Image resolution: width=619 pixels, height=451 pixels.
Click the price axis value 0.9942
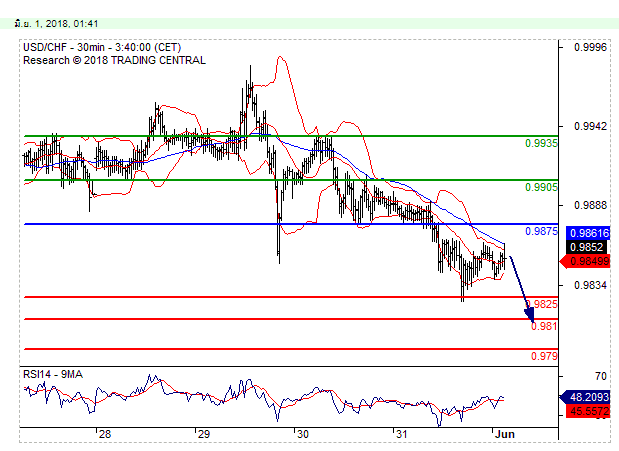(590, 126)
